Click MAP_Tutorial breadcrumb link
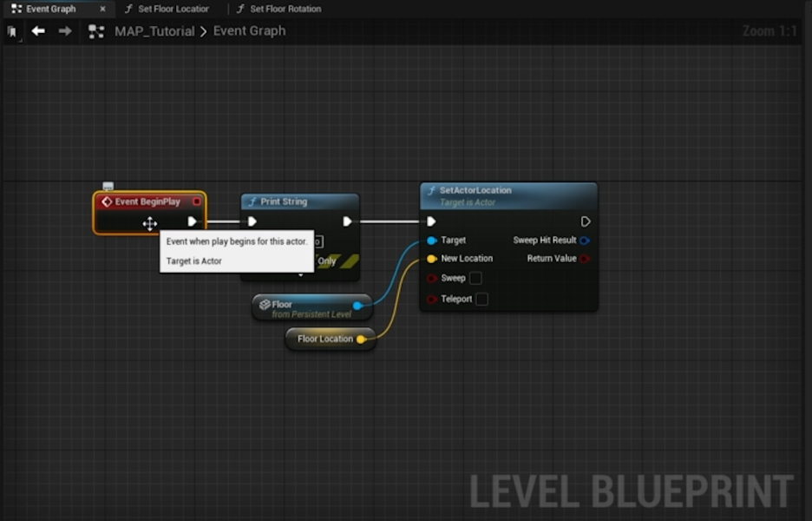812x521 pixels. (154, 31)
